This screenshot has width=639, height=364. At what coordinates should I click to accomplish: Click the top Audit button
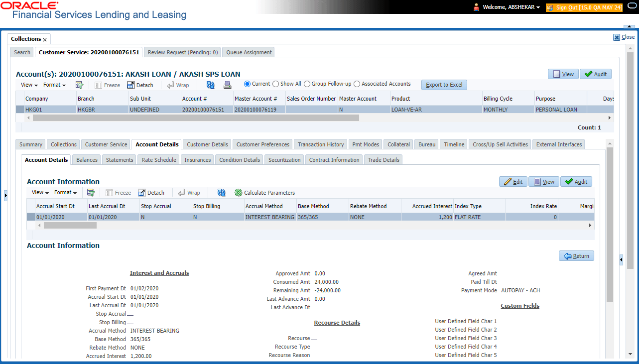[596, 74]
